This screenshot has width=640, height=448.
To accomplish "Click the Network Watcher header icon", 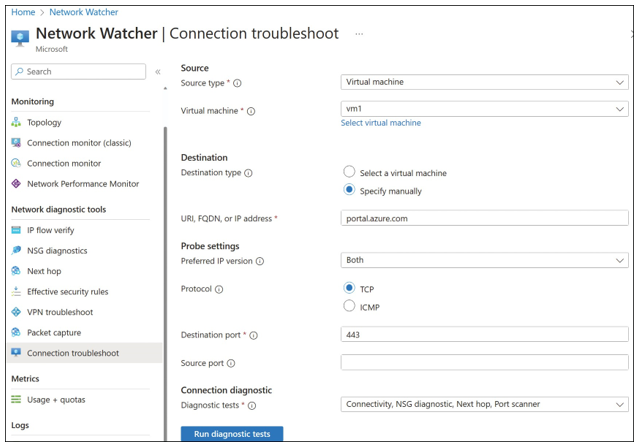I will pos(20,38).
